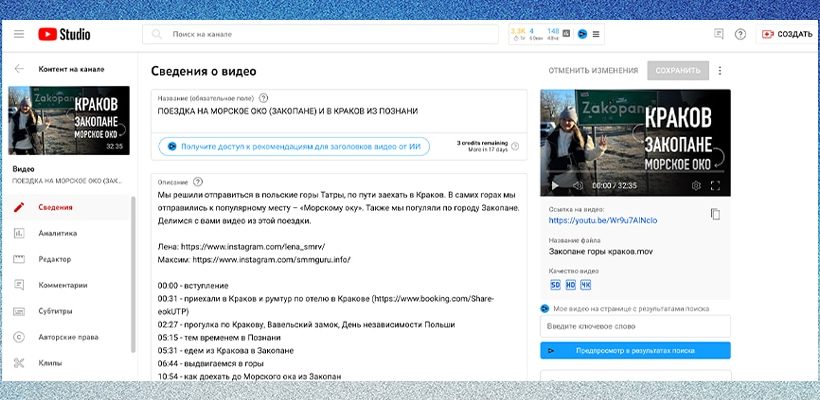The width and height of the screenshot is (820, 400).
Task: Open the help question mark icon in header
Action: pos(740,34)
